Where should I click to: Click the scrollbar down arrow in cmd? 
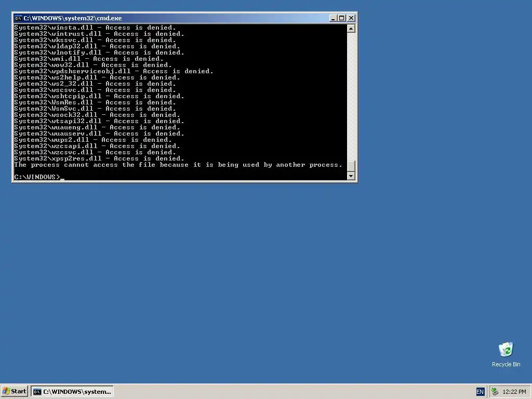(351, 176)
